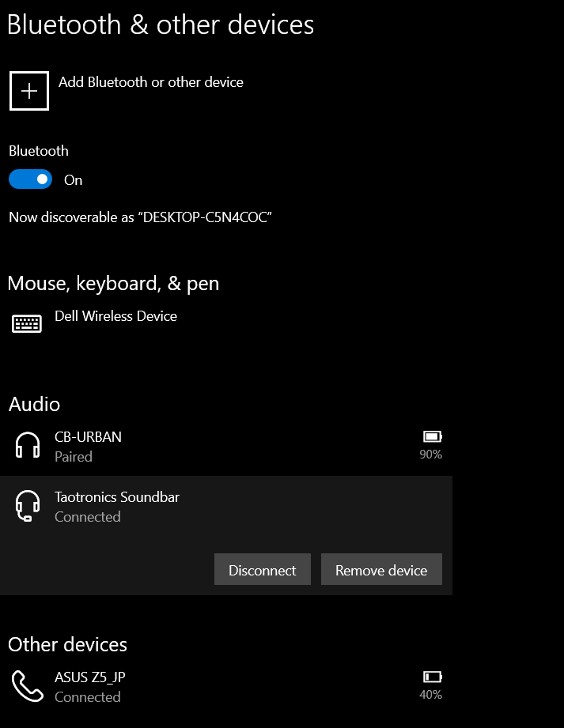Click the phone icon for ASUS Z5_JP
Screen dimensions: 564x728
[28, 686]
